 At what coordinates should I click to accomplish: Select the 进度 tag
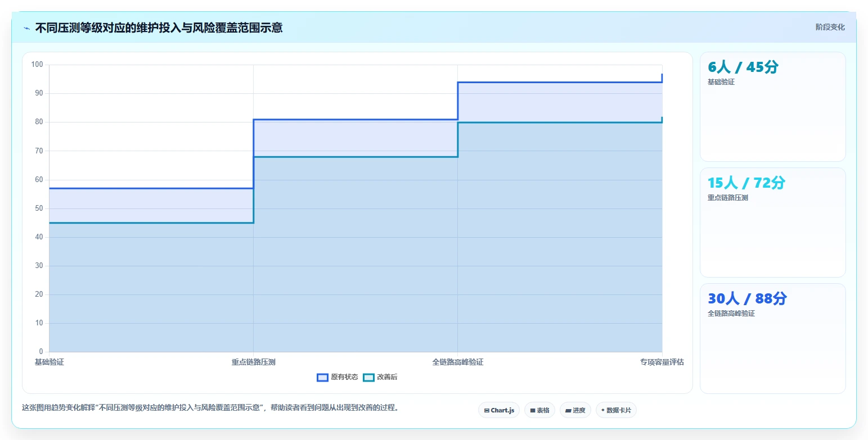(575, 410)
